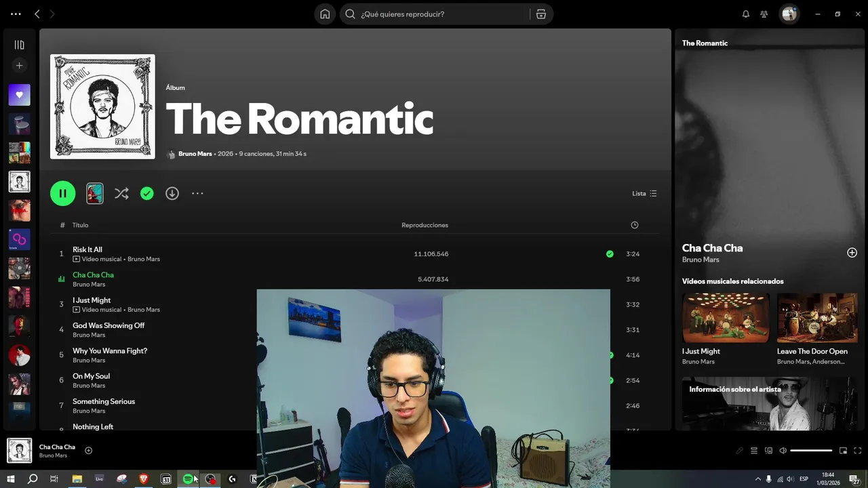Screen dimensions: 868x488
Task: Enter full screen mode
Action: [857, 451]
